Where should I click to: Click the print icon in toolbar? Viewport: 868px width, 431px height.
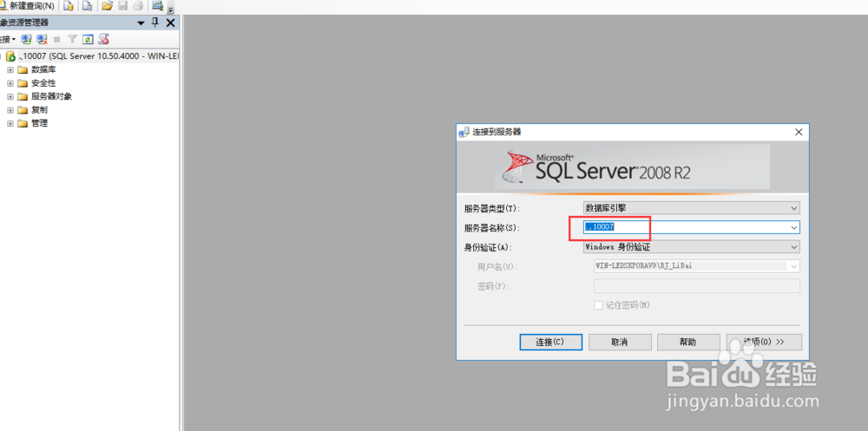[x=137, y=6]
